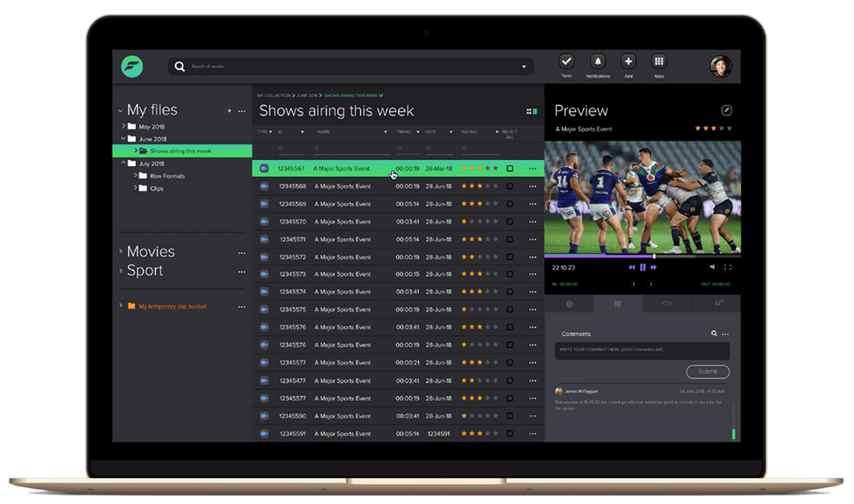The height and width of the screenshot is (504, 854).
Task: Expand the Movies section
Action: coord(121,251)
